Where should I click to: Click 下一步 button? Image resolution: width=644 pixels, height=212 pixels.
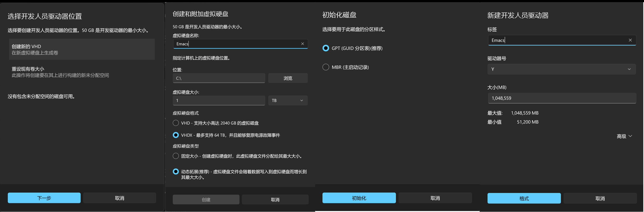tap(44, 198)
